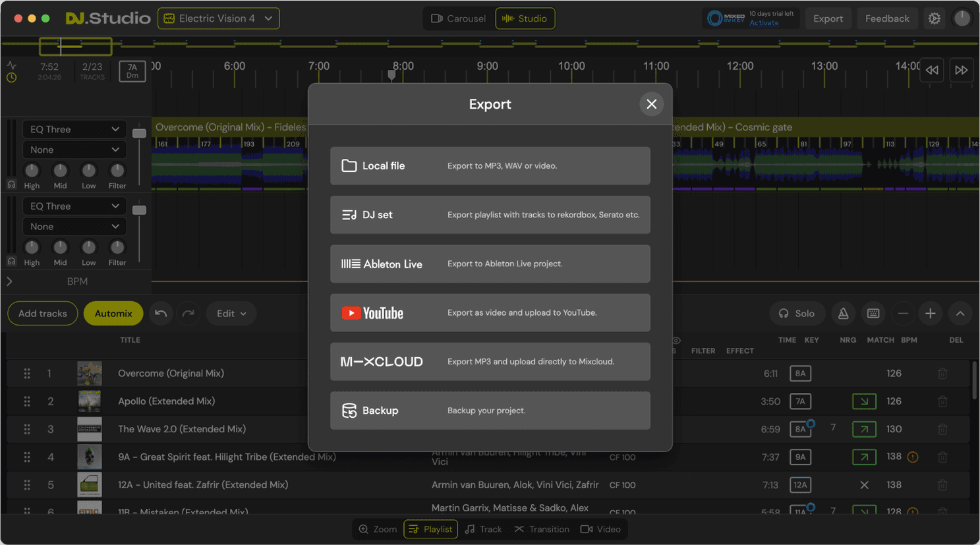This screenshot has height=545, width=980.
Task: Toggle Solo monitoring on
Action: click(x=797, y=314)
